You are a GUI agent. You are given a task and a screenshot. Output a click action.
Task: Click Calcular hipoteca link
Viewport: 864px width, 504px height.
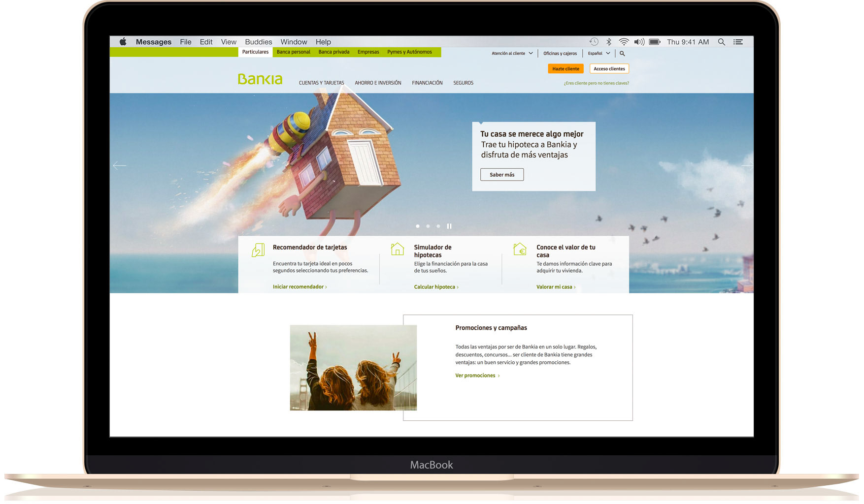click(x=436, y=287)
